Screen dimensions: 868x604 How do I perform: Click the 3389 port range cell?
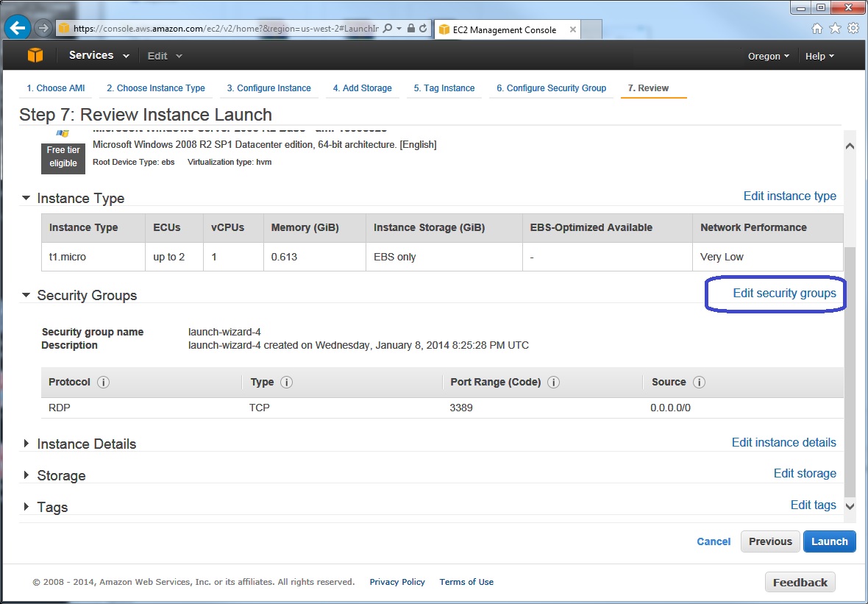point(461,408)
